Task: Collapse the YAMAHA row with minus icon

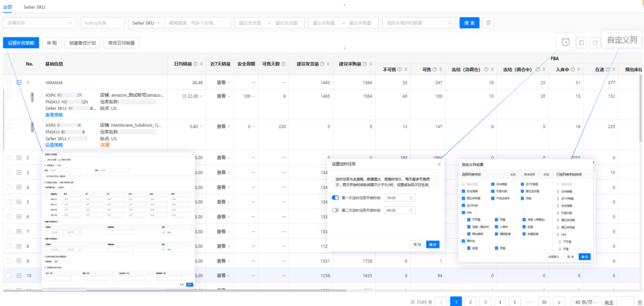Action: [x=19, y=82]
